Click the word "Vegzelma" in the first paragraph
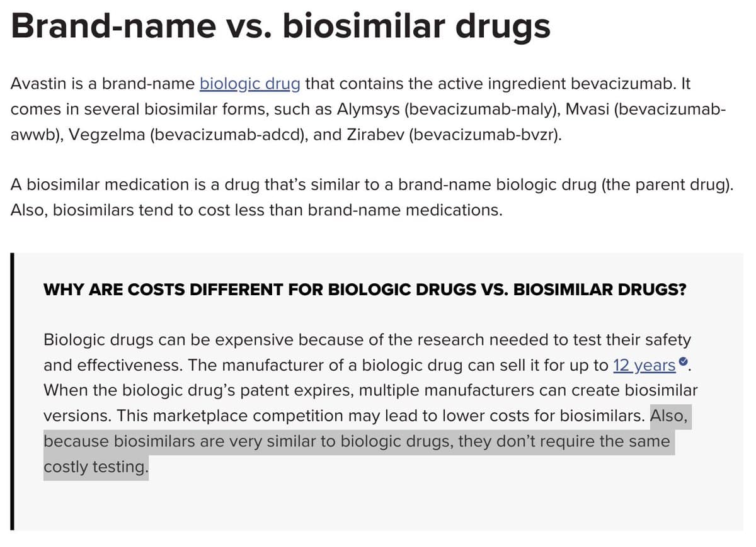The image size is (756, 547). (106, 134)
